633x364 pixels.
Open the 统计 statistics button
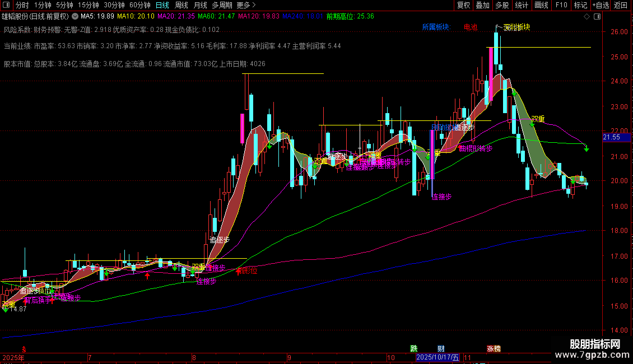pyautogui.click(x=522, y=5)
